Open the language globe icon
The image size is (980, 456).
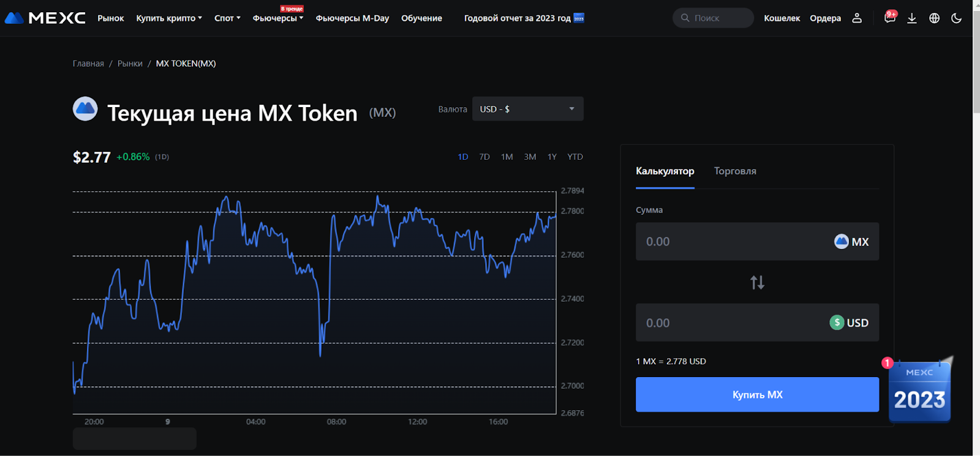click(x=934, y=18)
